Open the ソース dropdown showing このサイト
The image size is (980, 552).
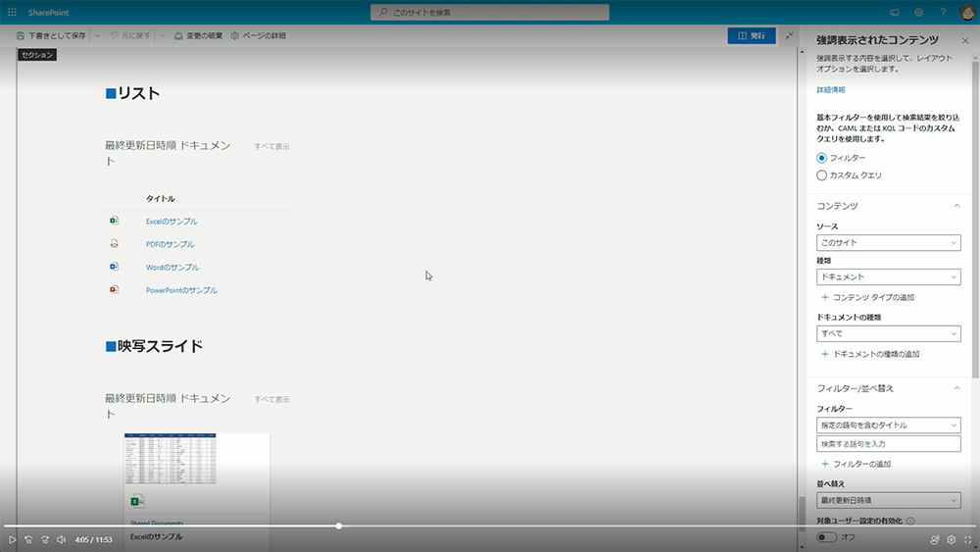pos(888,242)
